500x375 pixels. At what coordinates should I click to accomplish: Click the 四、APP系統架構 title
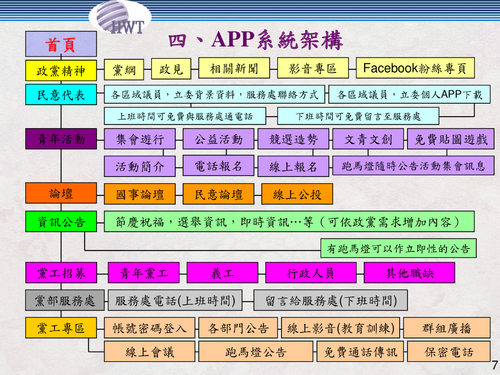pyautogui.click(x=256, y=40)
